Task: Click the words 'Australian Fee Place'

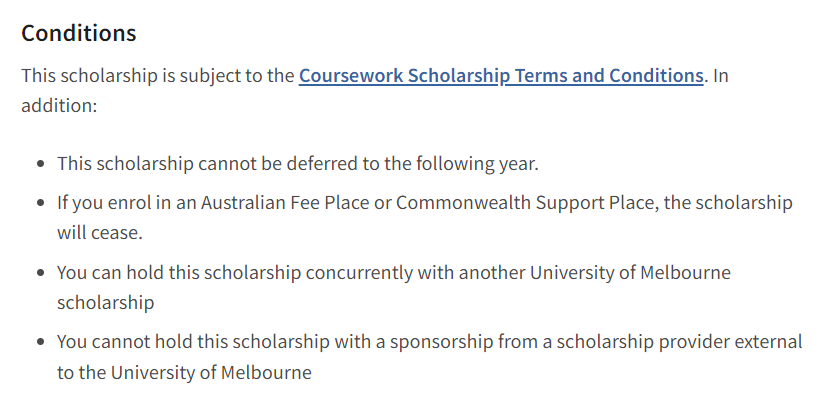Action: 285,203
